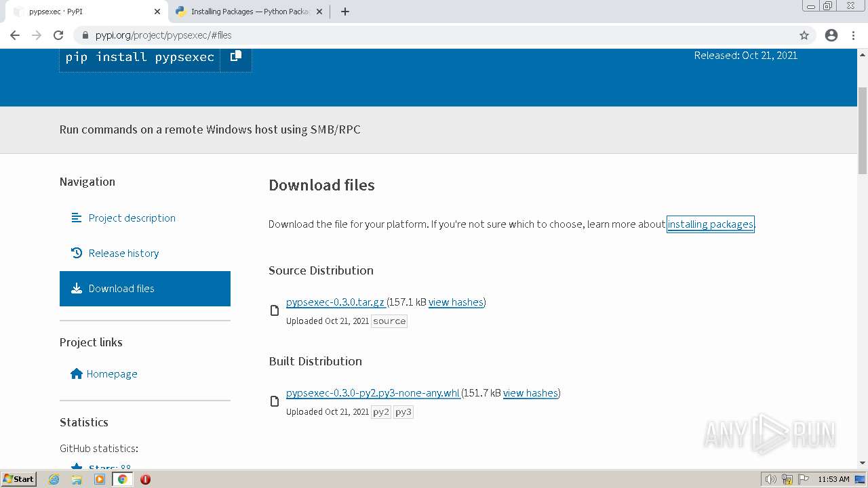View hashes for the tar.gz file
868x488 pixels.
(x=456, y=302)
